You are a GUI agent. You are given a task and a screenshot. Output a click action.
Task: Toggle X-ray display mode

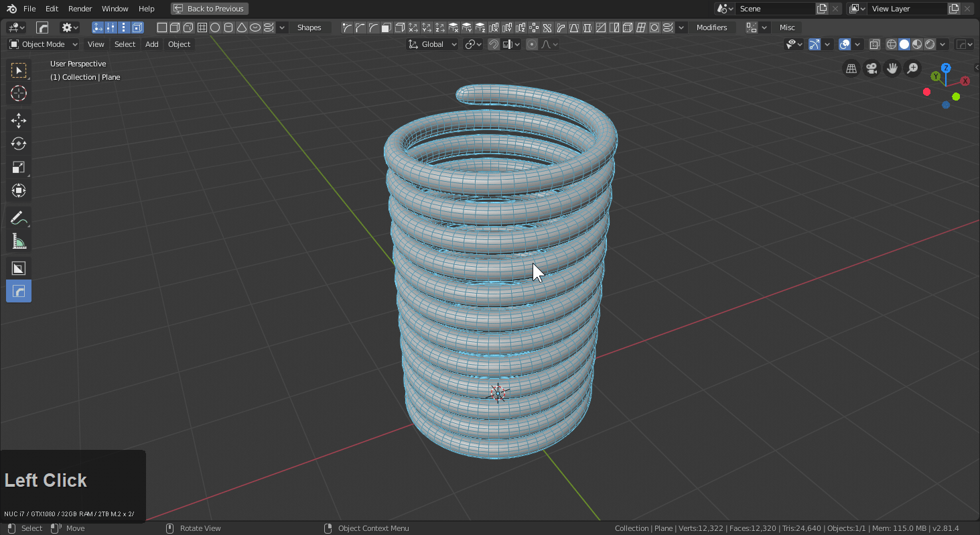tap(874, 44)
